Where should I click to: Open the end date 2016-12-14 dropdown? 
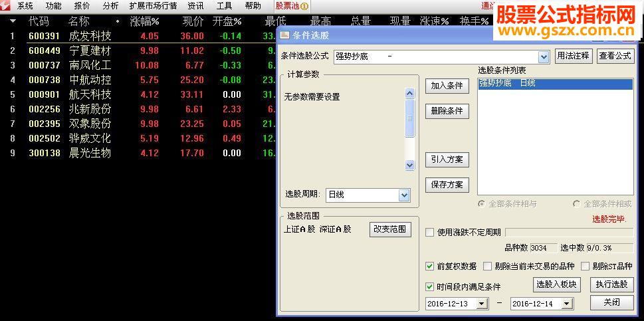pyautogui.click(x=567, y=304)
